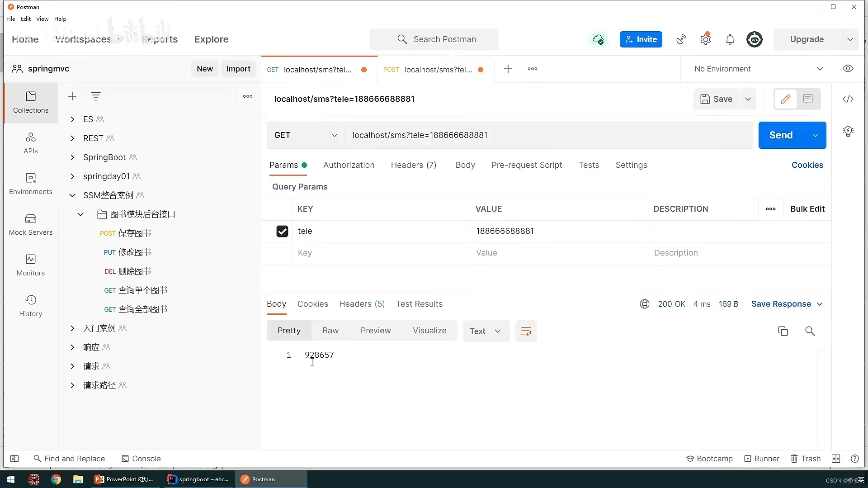The width and height of the screenshot is (868, 488).
Task: Select Mock Servers in the sidebar
Action: point(30,224)
